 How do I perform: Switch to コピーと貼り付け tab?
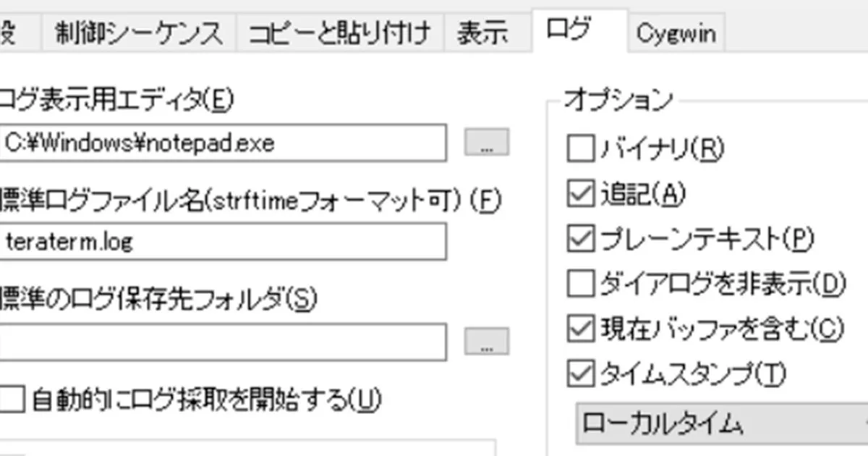point(339,34)
